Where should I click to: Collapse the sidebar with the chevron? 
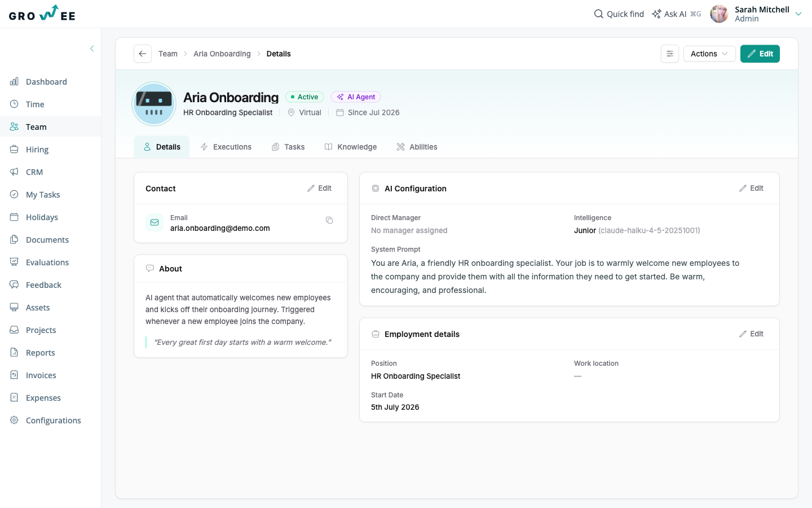point(92,49)
